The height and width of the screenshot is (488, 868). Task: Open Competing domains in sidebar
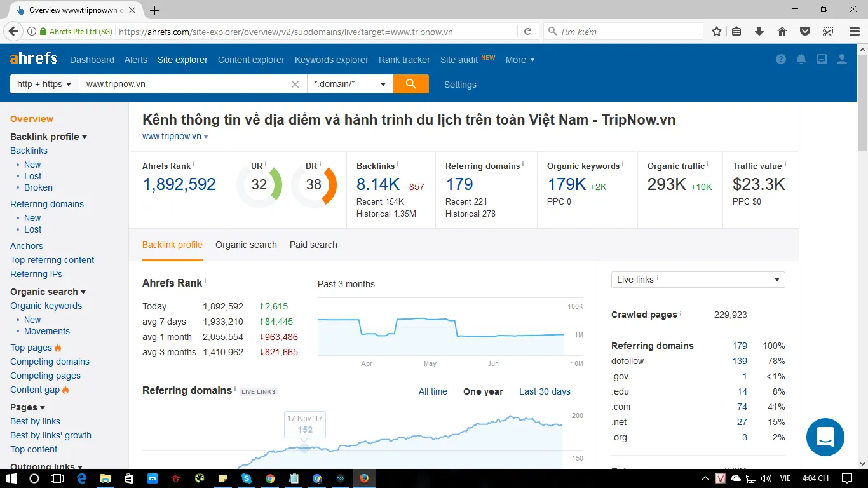point(50,362)
